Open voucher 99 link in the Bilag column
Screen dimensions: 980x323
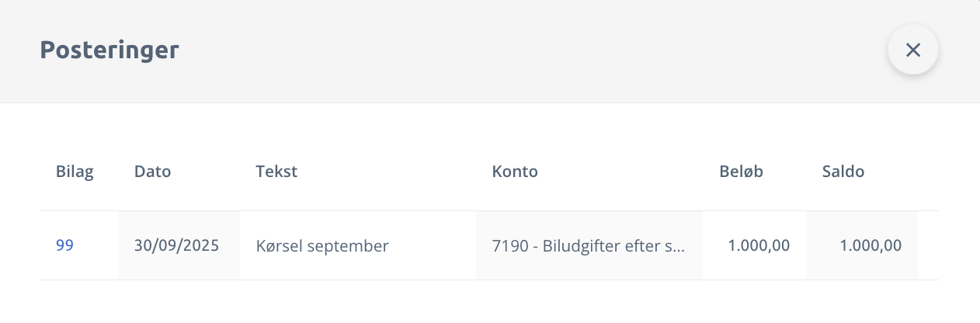64,246
